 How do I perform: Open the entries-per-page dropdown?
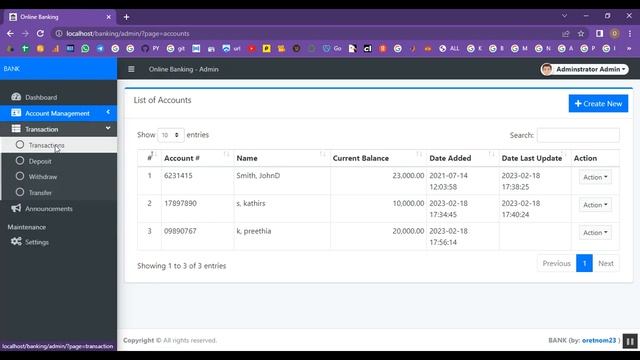point(170,135)
